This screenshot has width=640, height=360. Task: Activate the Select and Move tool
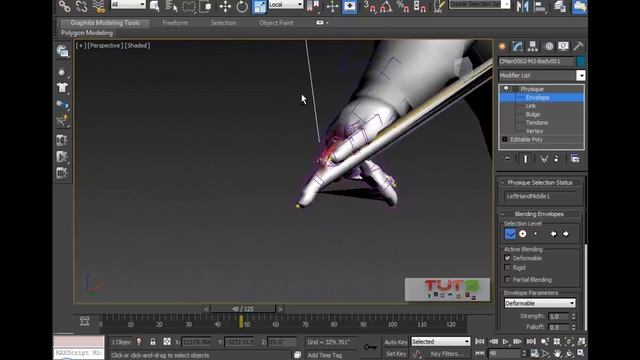[x=225, y=7]
